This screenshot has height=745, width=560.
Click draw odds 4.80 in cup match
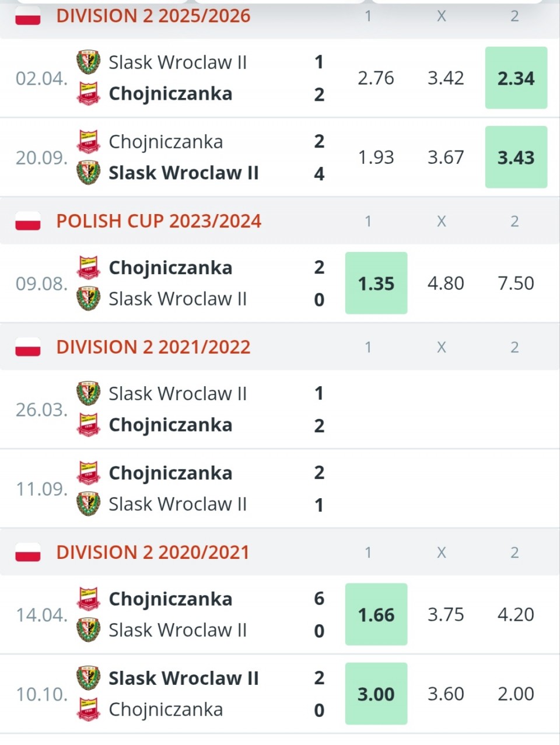pyautogui.click(x=446, y=283)
